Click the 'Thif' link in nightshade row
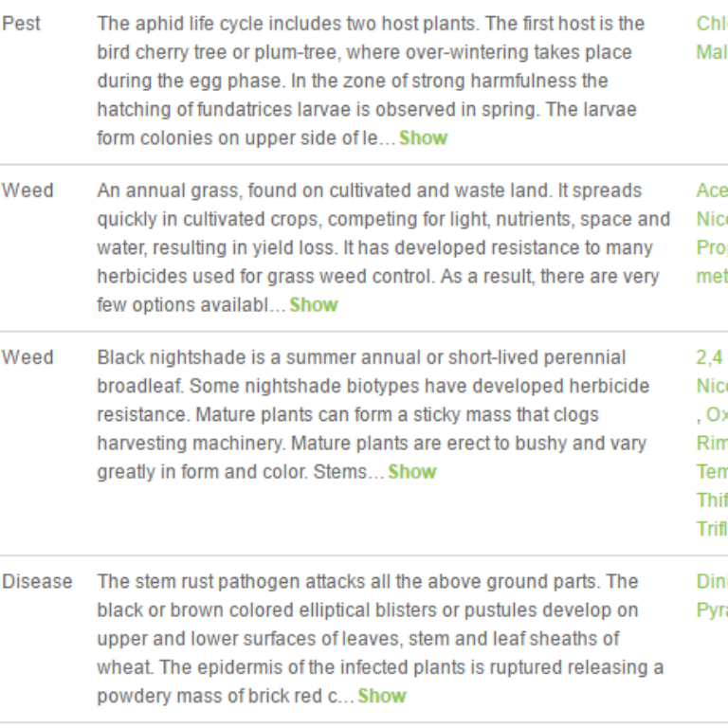This screenshot has width=728, height=728. pyautogui.click(x=712, y=500)
